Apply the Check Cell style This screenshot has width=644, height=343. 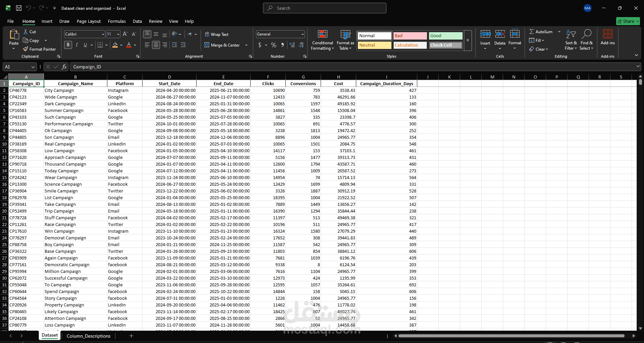(x=445, y=45)
